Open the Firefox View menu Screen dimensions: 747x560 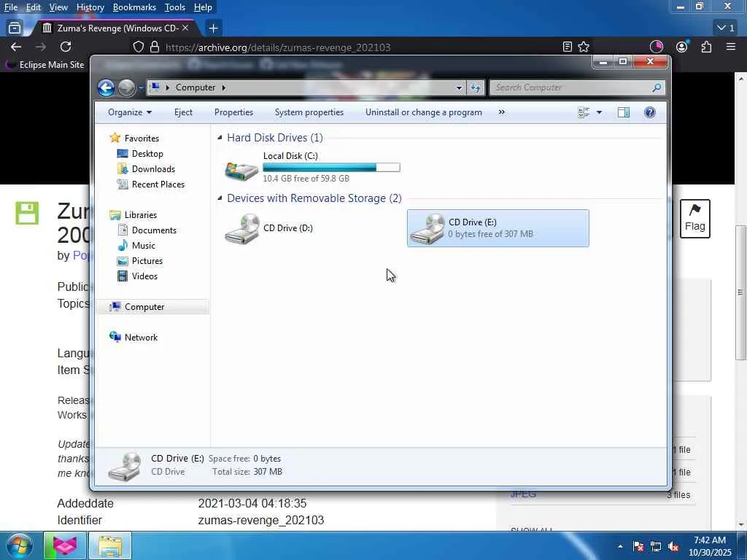click(58, 7)
